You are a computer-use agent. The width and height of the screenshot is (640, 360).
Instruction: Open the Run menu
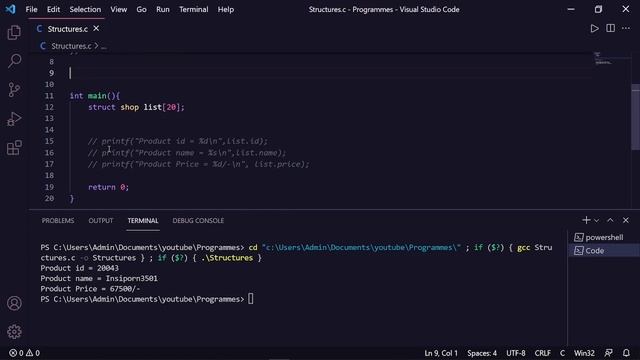tap(162, 9)
